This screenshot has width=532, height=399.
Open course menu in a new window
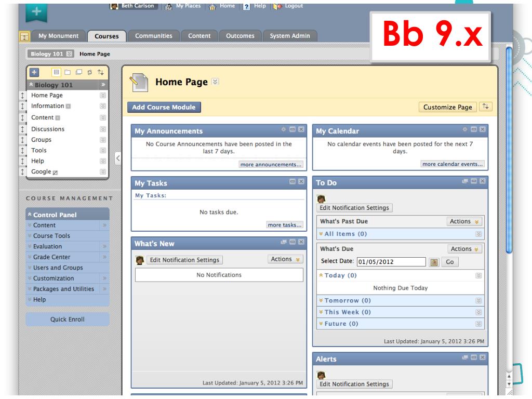click(79, 72)
